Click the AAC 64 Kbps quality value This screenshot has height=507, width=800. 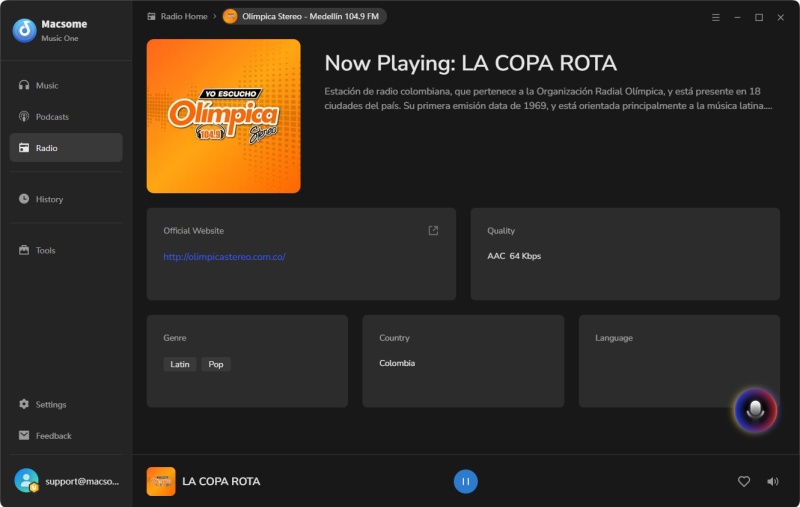coord(514,256)
